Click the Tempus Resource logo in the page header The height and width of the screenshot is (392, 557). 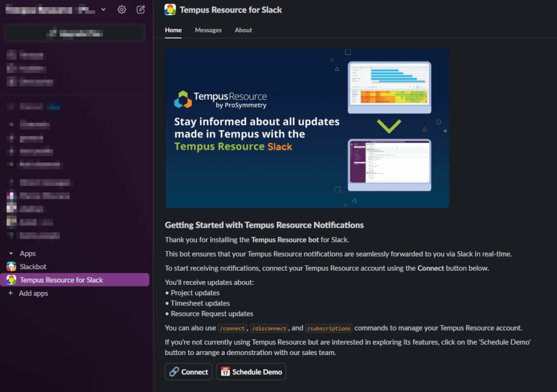click(170, 10)
